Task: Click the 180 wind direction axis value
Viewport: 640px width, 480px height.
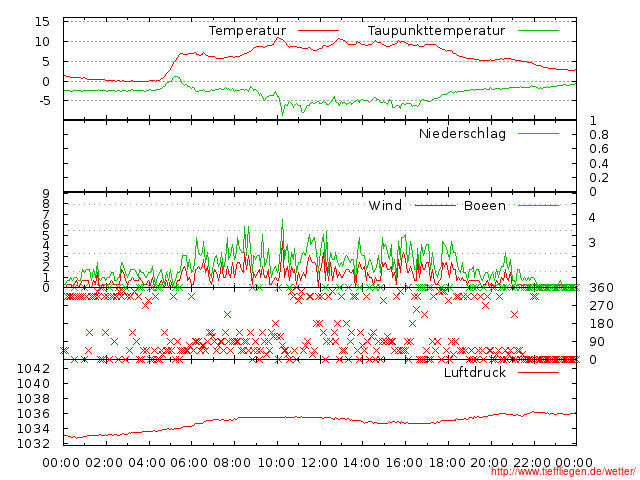Action: tap(601, 324)
